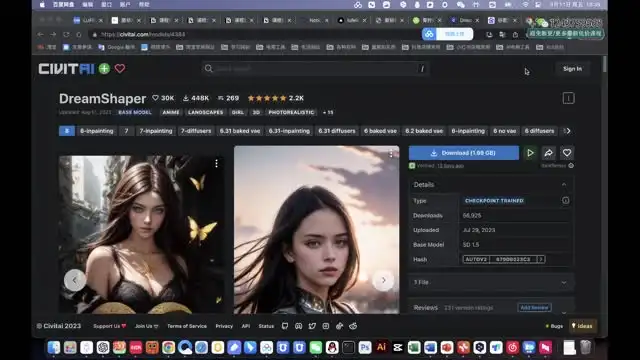Show more tags with +11
This screenshot has width=640, height=360.
click(x=328, y=112)
